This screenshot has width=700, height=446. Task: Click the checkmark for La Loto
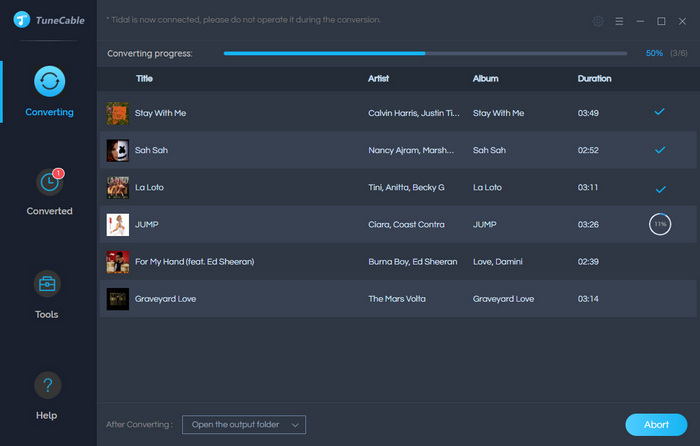pos(660,189)
